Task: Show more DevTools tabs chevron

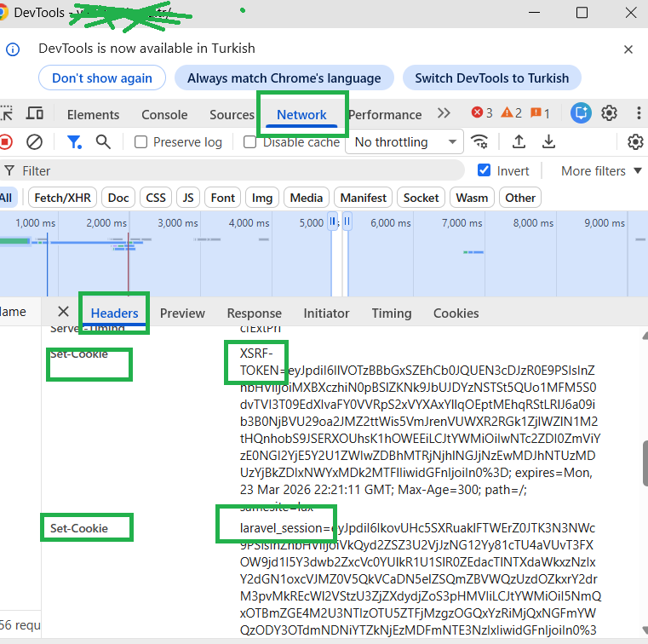Action: pyautogui.click(x=444, y=112)
